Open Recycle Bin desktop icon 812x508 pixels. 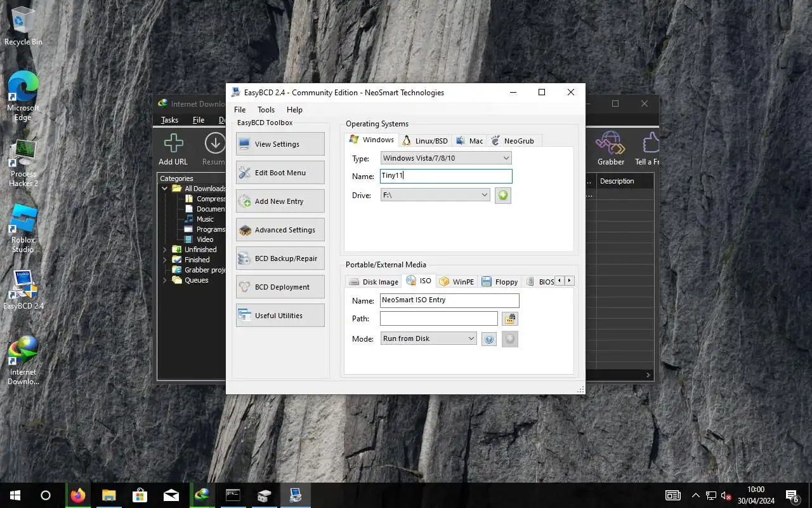coord(23,27)
